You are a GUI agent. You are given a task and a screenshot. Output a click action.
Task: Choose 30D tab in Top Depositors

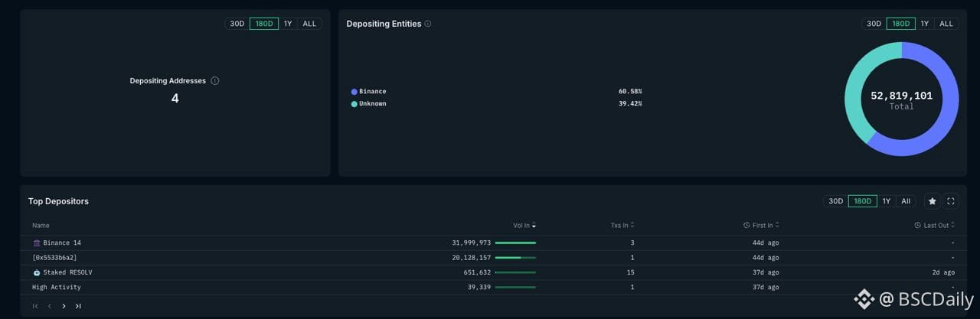[x=835, y=201]
